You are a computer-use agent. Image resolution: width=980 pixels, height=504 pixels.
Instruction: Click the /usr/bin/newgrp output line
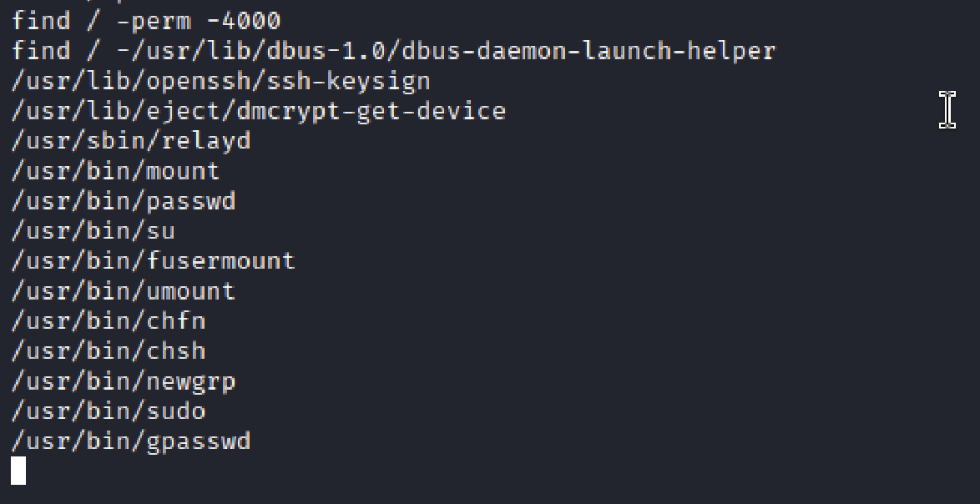(124, 381)
